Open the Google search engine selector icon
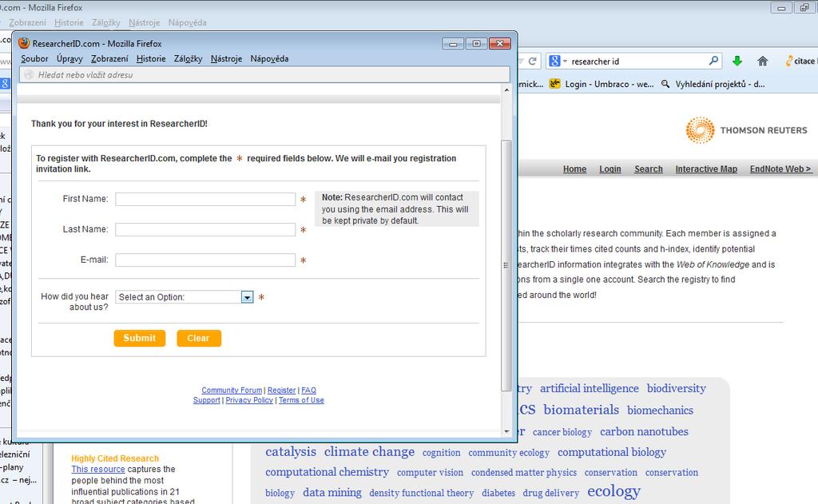This screenshot has height=504, width=818. click(x=554, y=61)
